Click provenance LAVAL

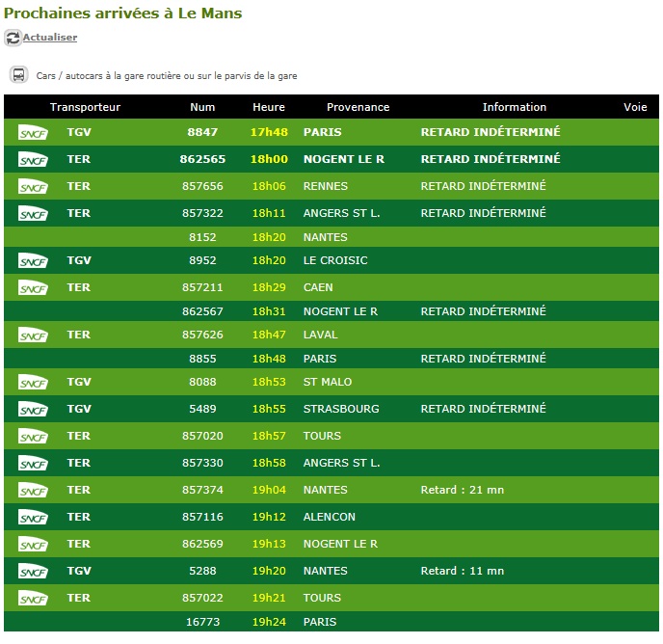[x=321, y=335]
